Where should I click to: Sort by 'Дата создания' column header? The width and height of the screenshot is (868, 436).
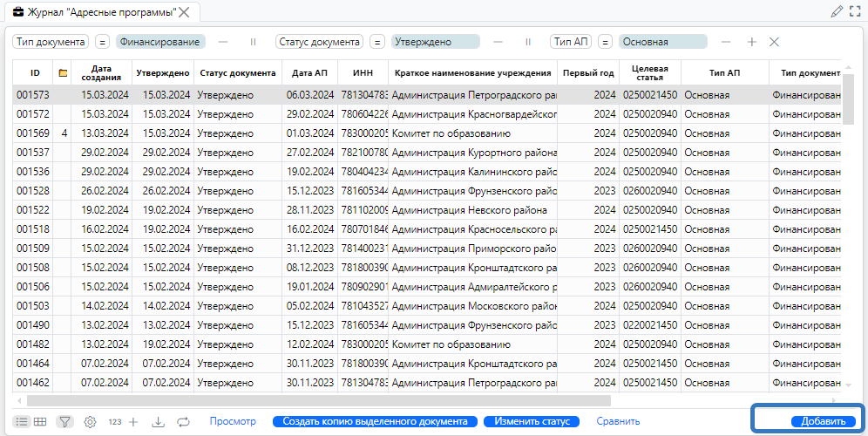[x=103, y=73]
